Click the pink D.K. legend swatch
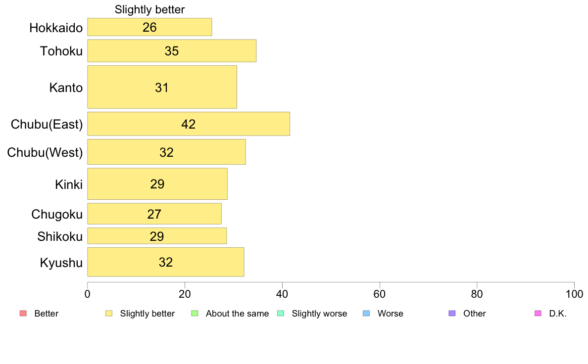Screen dimensions: 588x364 538,314
